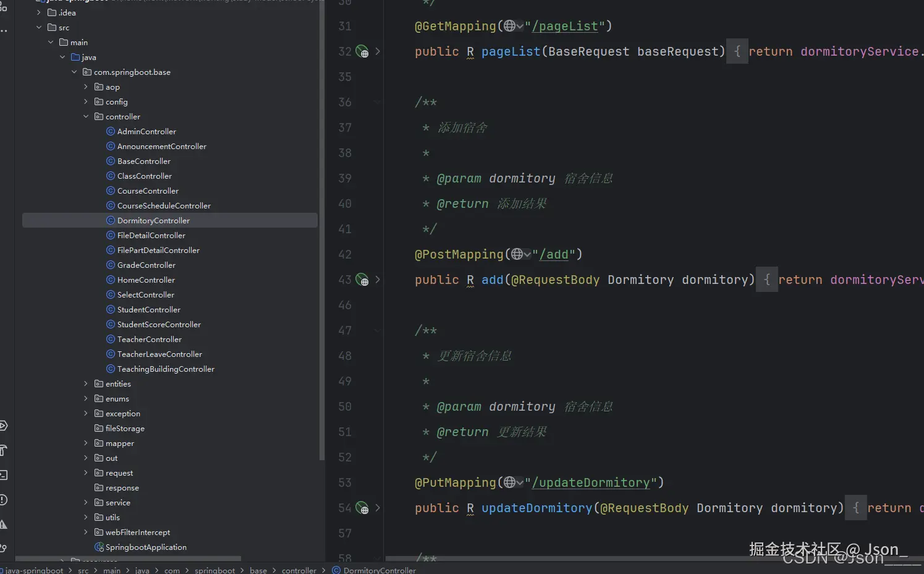Click endpoint gutter icon on line 54
924x574 pixels.
coord(362,508)
